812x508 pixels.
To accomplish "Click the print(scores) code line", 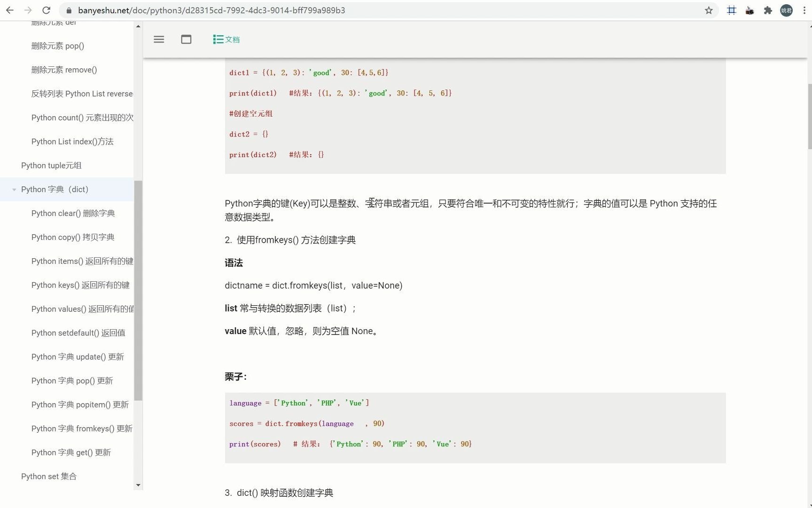I will (x=351, y=444).
